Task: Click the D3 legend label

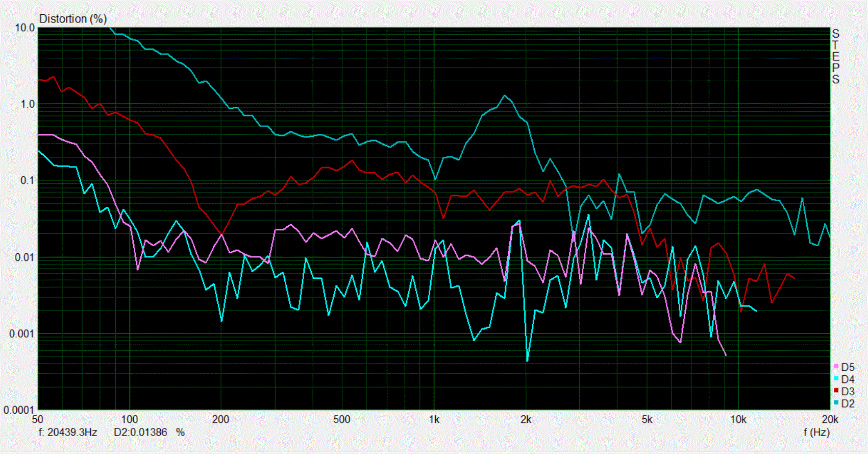Action: (848, 391)
